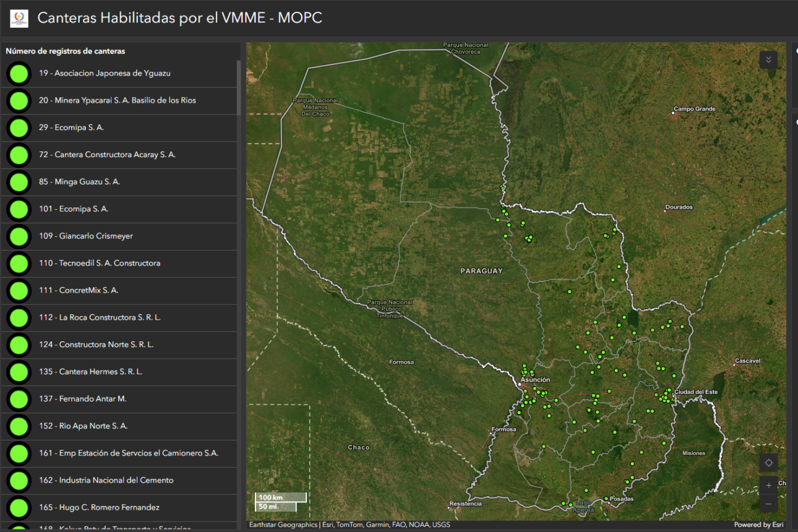Screen dimensions: 798x532
Task: Pick 152 - Rio Apa Norte S. A. entry
Action: [x=83, y=426]
